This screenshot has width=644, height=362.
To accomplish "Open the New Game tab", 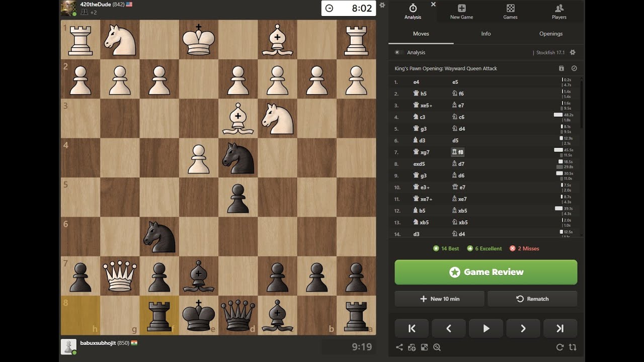I will tap(461, 12).
